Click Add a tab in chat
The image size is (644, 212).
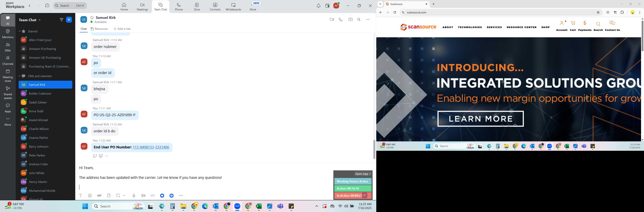tap(122, 29)
